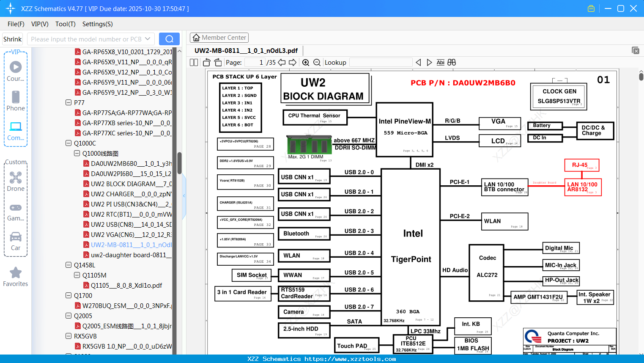Open the UW2 USB(CN8) file
The width and height of the screenshot is (644, 363).
(x=128, y=224)
